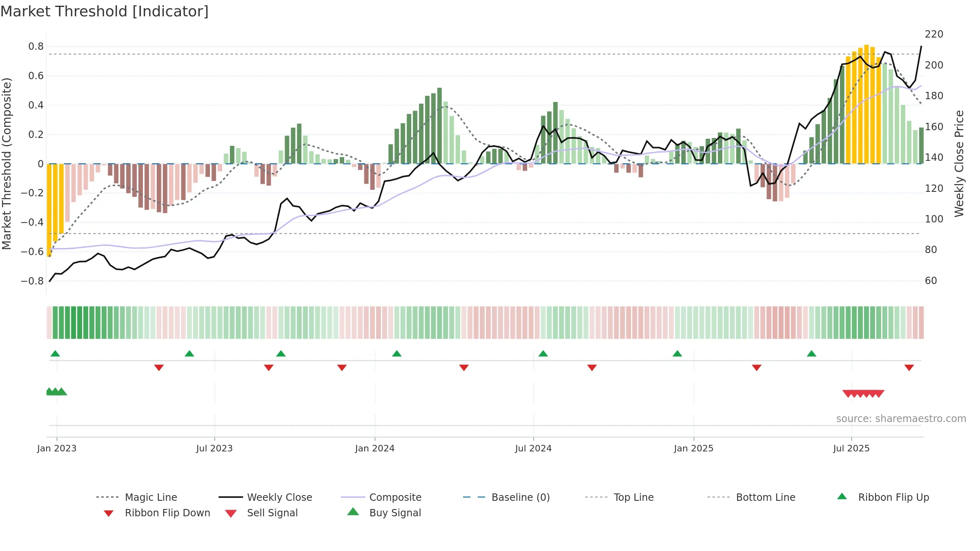The height and width of the screenshot is (551, 980).
Task: Click the chart title Market Threshold [Indicator]
Action: pyautogui.click(x=105, y=11)
